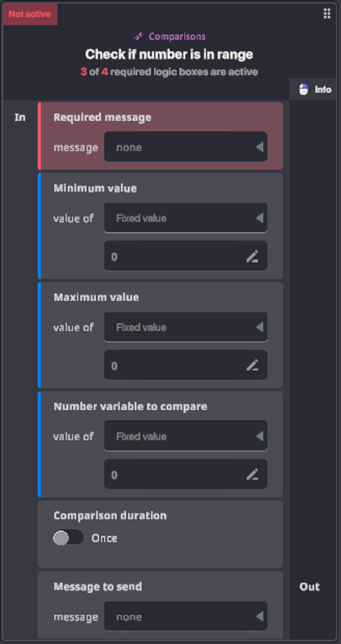Open the Message to send dropdown
The image size is (341, 644).
(185, 617)
